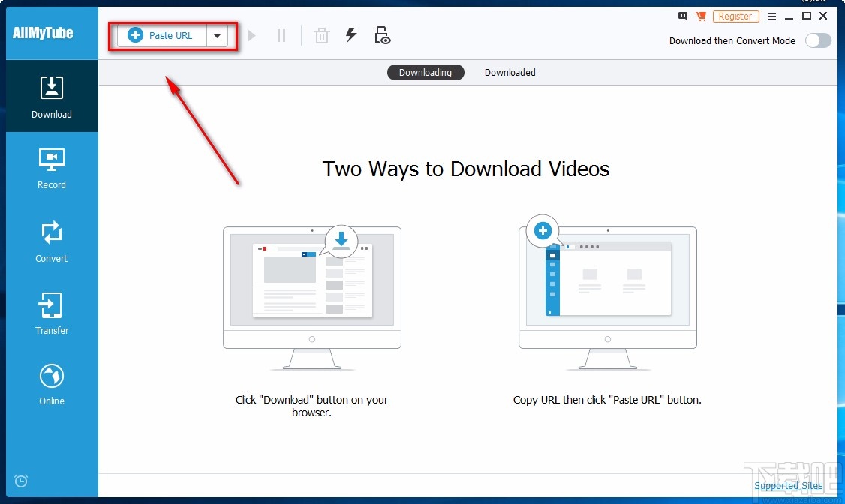Close the AllMyTube window
The width and height of the screenshot is (845, 504).
pos(823,16)
